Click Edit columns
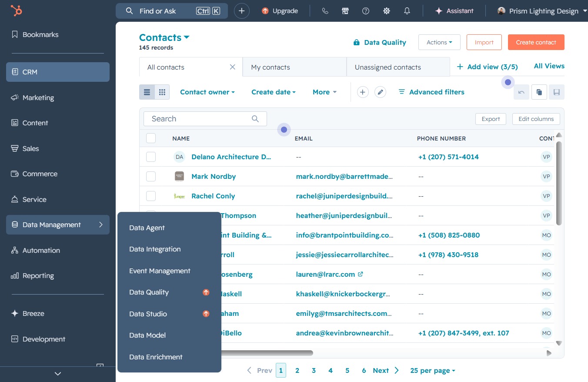 point(536,119)
